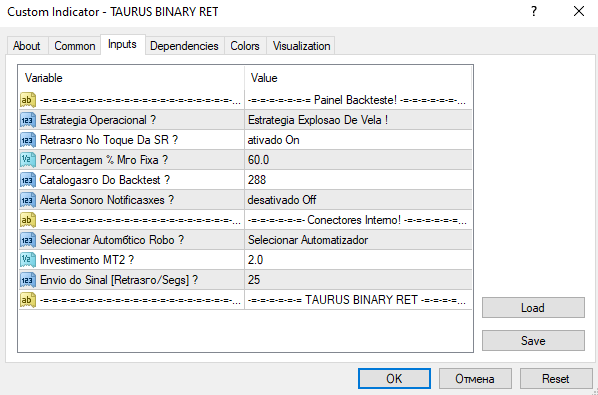The image size is (598, 395).
Task: Open the Dependencies tab
Action: pyautogui.click(x=184, y=46)
